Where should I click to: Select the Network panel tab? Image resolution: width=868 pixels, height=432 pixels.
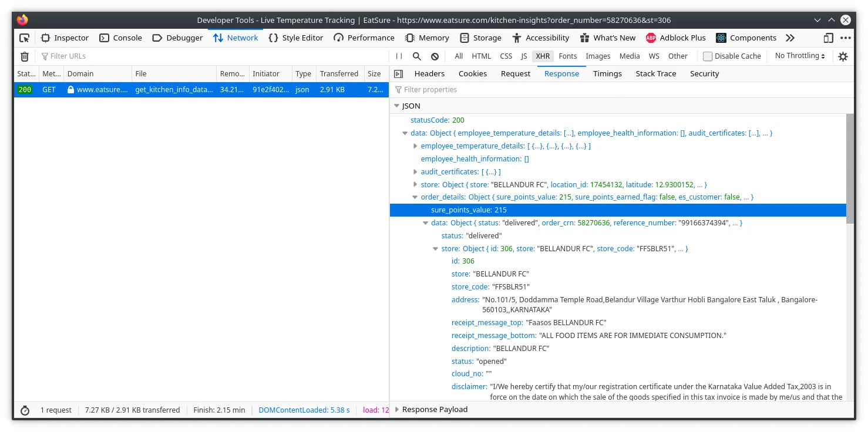(235, 38)
